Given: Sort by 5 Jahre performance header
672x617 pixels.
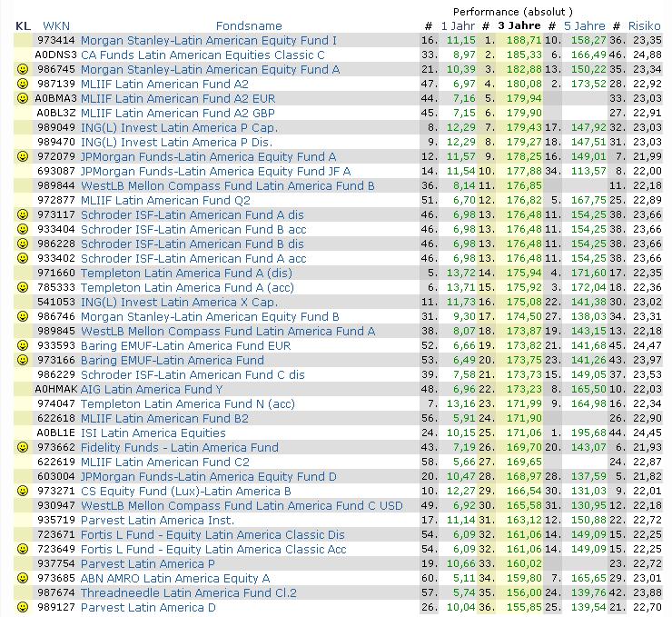Looking at the screenshot, I should (x=585, y=26).
